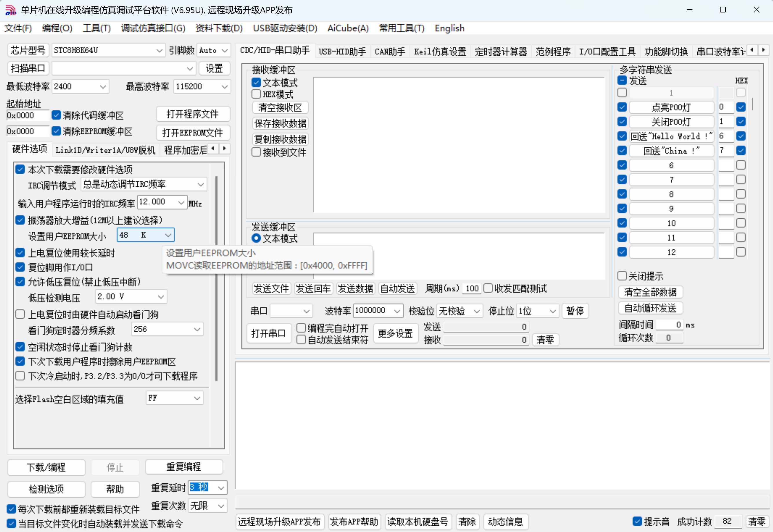Open I/O口配置工具 tab
The image size is (773, 532).
coord(607,51)
